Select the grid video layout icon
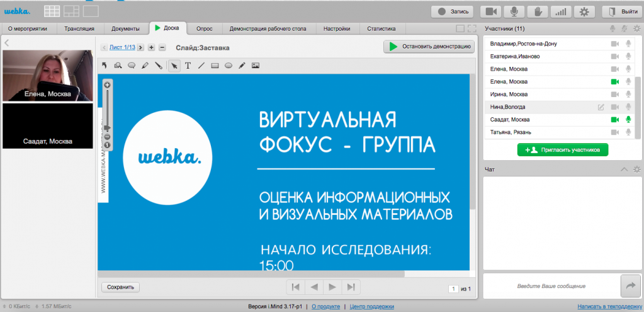 (52, 11)
